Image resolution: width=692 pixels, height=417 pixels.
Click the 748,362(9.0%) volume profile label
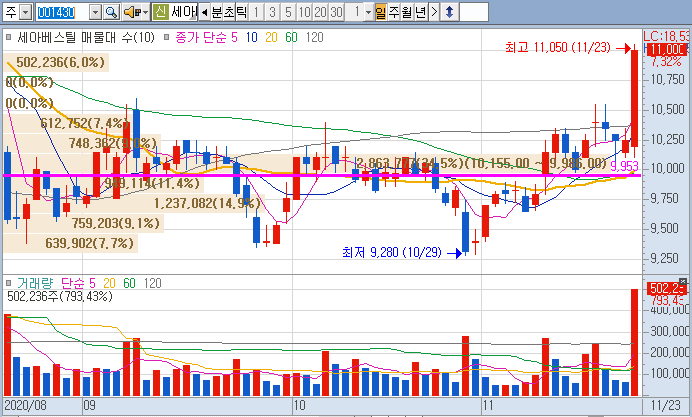(113, 143)
